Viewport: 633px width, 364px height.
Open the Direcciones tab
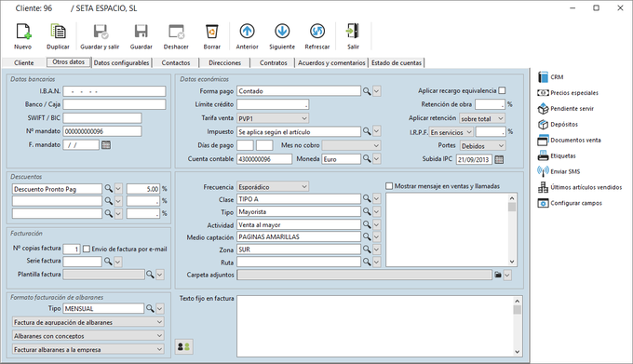pos(225,63)
